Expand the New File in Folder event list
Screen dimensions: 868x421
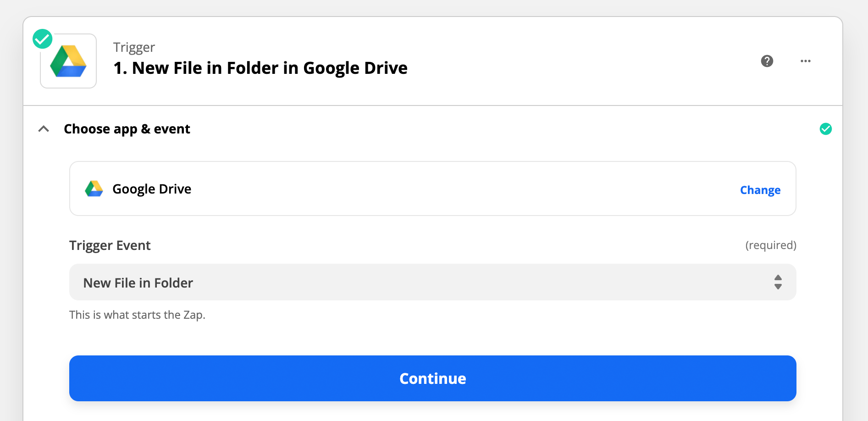coord(432,282)
